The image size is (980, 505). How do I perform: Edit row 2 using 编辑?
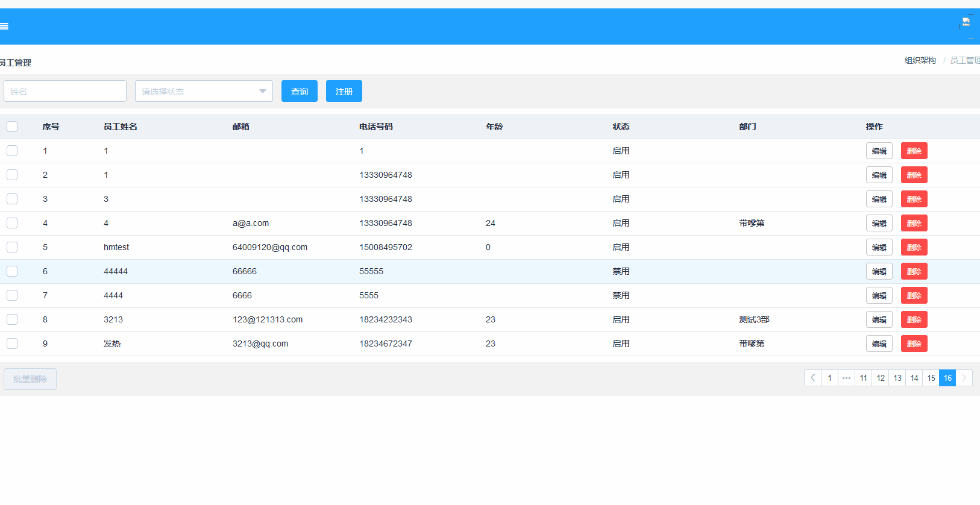(879, 175)
